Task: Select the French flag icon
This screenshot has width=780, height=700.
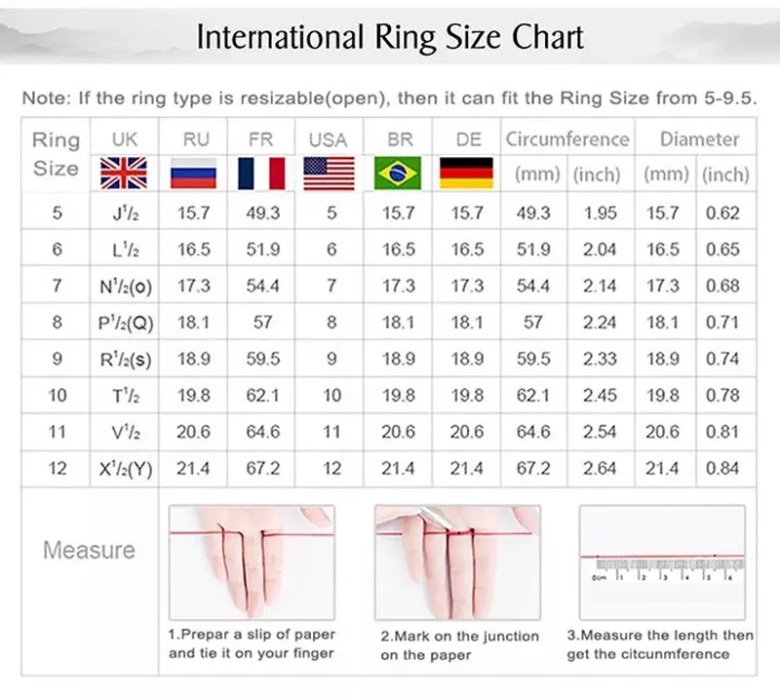Action: [x=261, y=174]
